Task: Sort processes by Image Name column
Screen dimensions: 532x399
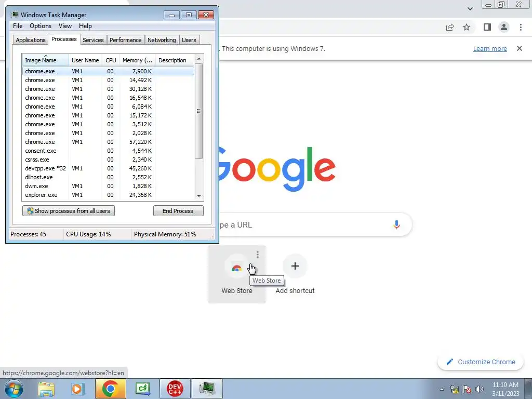Action: pyautogui.click(x=45, y=60)
